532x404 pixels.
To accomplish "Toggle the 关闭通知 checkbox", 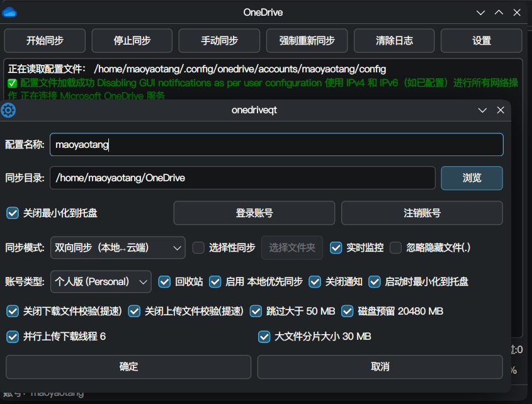I will 315,281.
